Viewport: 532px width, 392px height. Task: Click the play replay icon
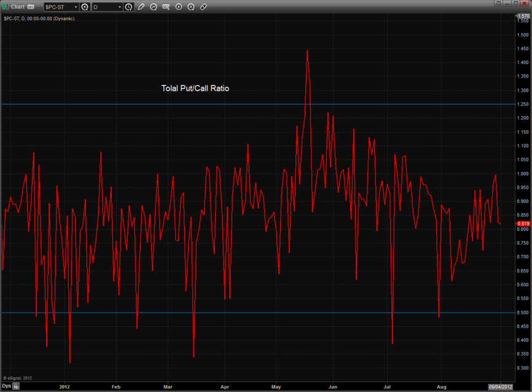[179, 7]
